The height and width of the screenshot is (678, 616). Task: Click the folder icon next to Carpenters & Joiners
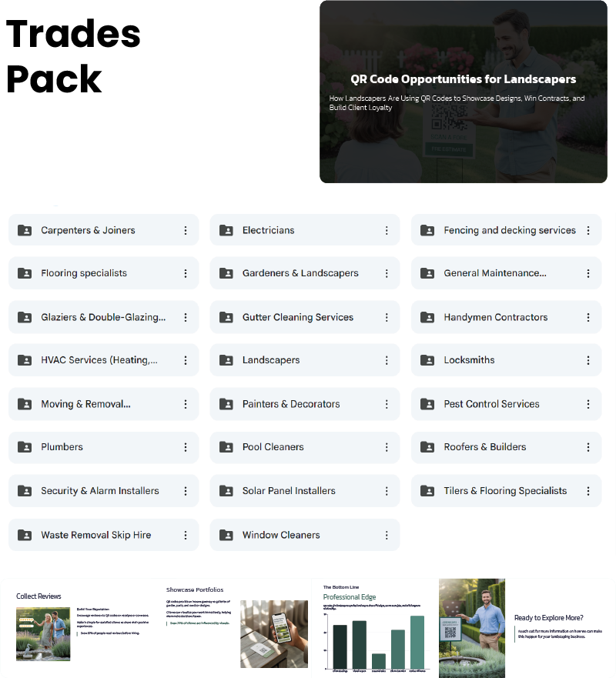[25, 230]
